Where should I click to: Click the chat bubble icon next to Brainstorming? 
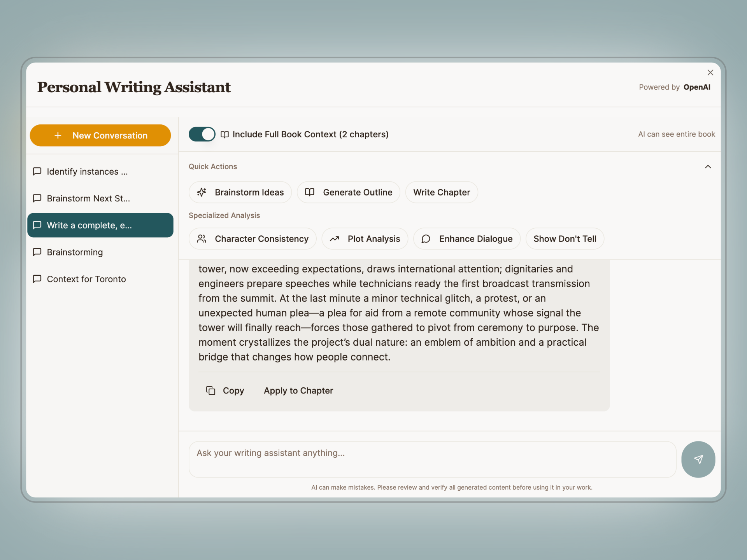tap(37, 252)
